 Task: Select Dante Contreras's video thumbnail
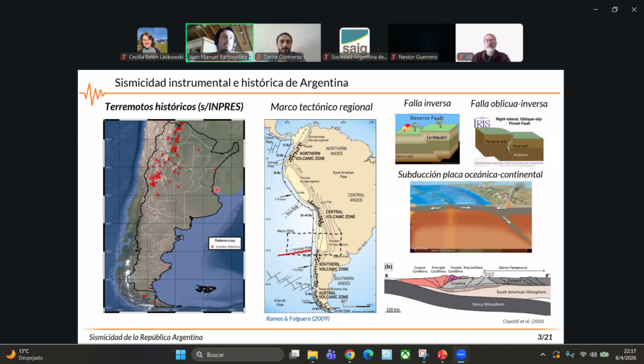point(287,42)
